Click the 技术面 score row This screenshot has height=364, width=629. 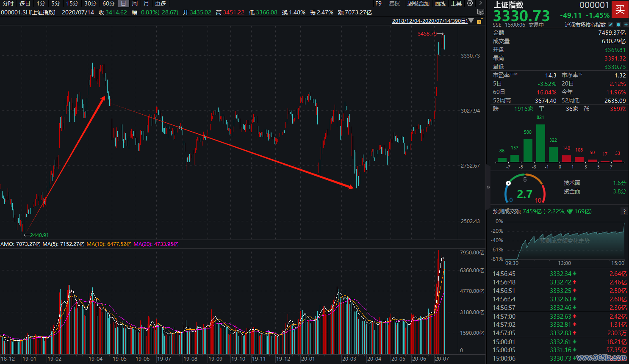595,183
